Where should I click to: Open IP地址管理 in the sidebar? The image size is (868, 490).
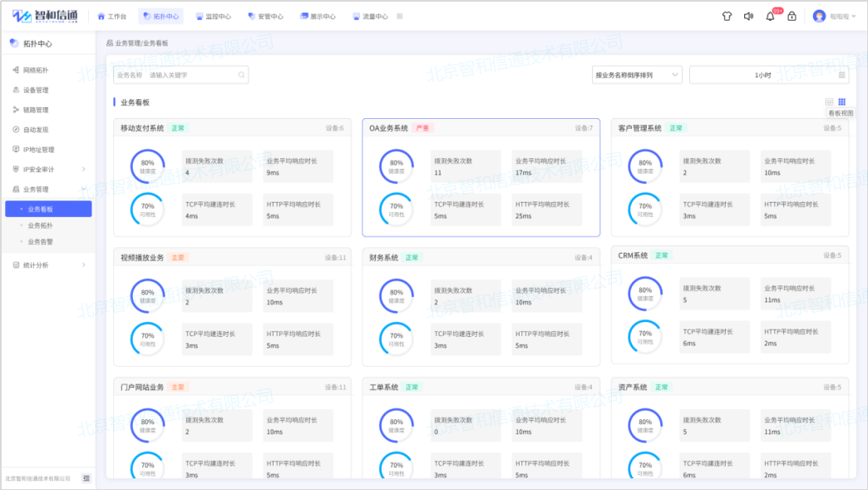(x=39, y=150)
